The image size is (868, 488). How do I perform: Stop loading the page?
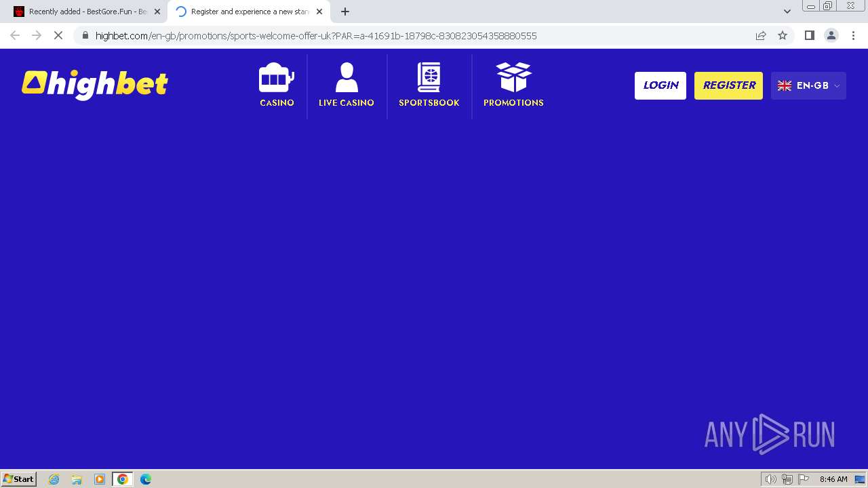coord(58,35)
